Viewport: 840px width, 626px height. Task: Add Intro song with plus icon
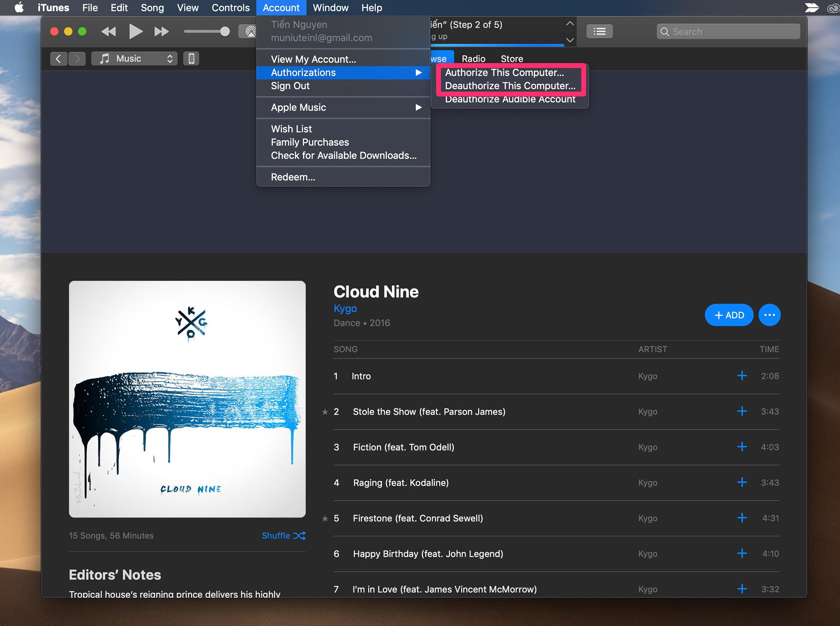point(742,376)
